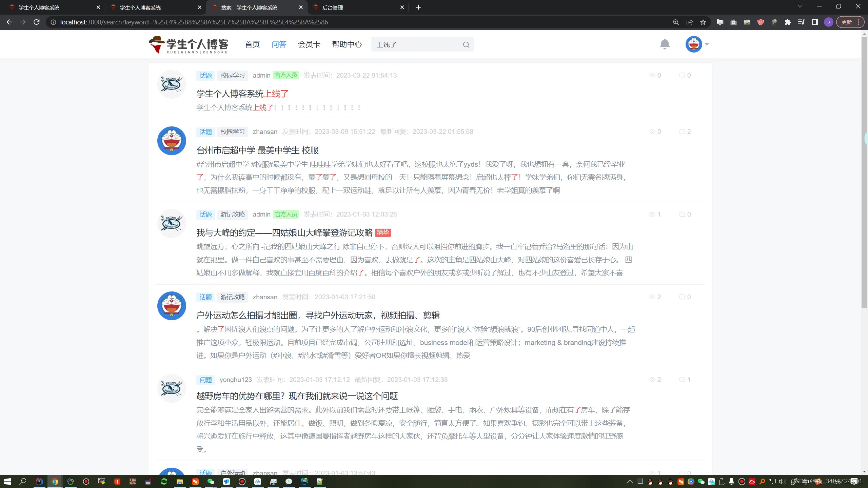Open post 学生个人博客系统上线了

tap(242, 94)
